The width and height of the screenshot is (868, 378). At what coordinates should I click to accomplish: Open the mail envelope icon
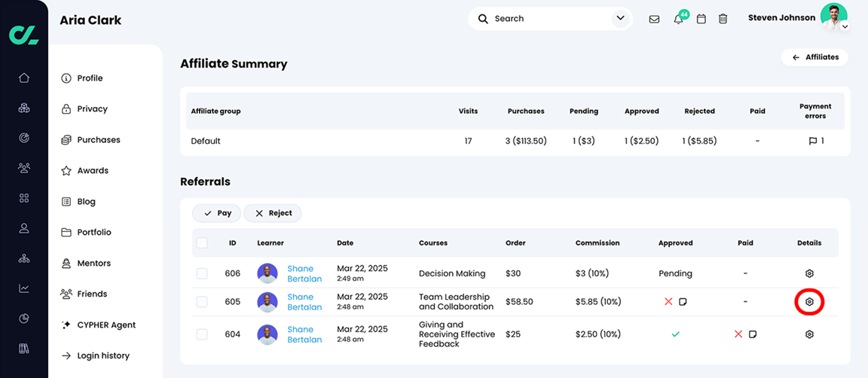coord(654,19)
